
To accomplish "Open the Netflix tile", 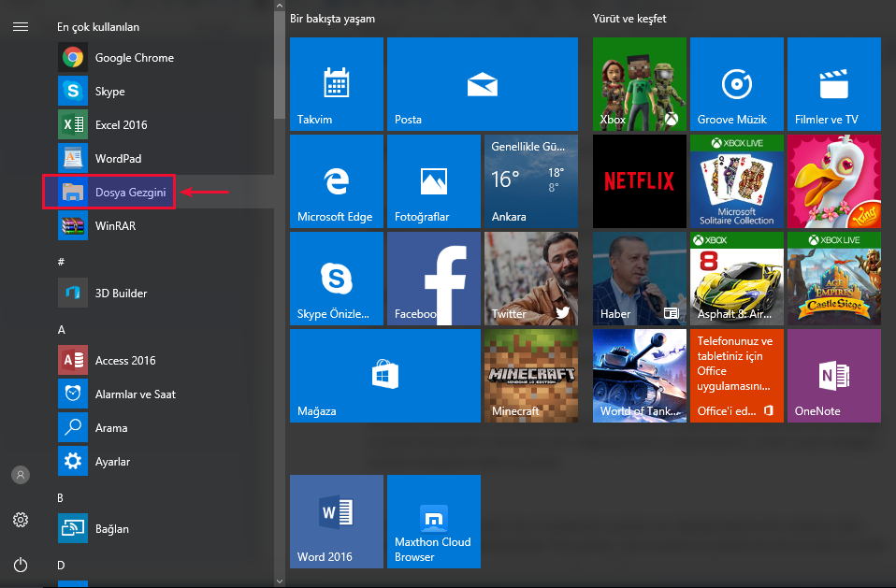I will tap(640, 181).
